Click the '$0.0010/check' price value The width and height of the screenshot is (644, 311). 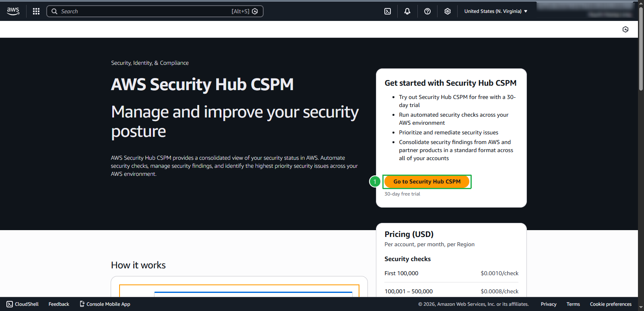click(500, 273)
